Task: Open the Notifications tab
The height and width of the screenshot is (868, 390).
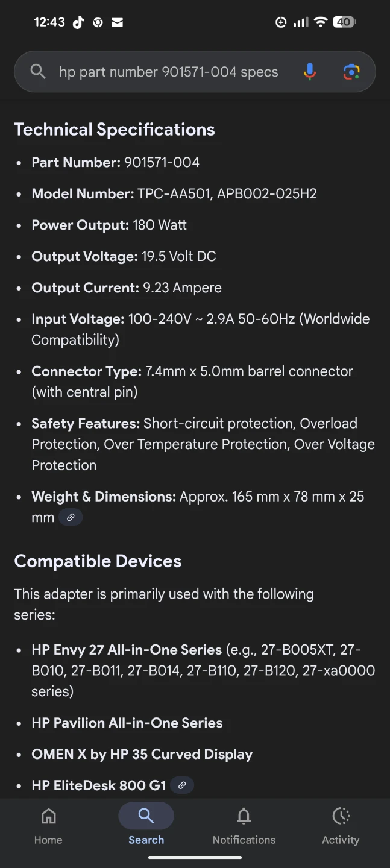Action: [244, 826]
